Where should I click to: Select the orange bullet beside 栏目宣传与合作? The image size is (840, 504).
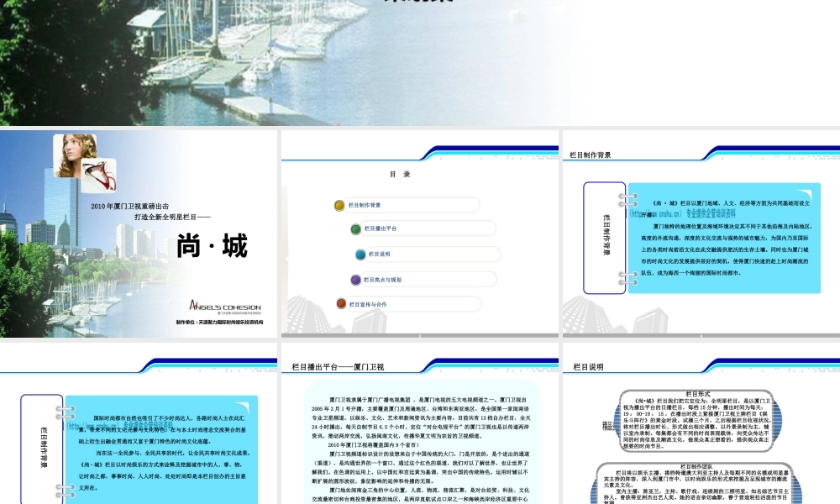[x=341, y=304]
